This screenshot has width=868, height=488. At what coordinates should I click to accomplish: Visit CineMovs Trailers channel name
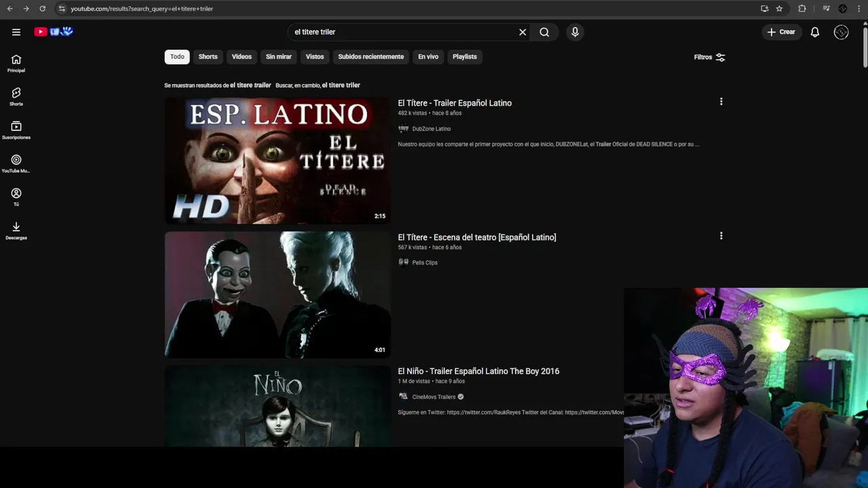[433, 397]
